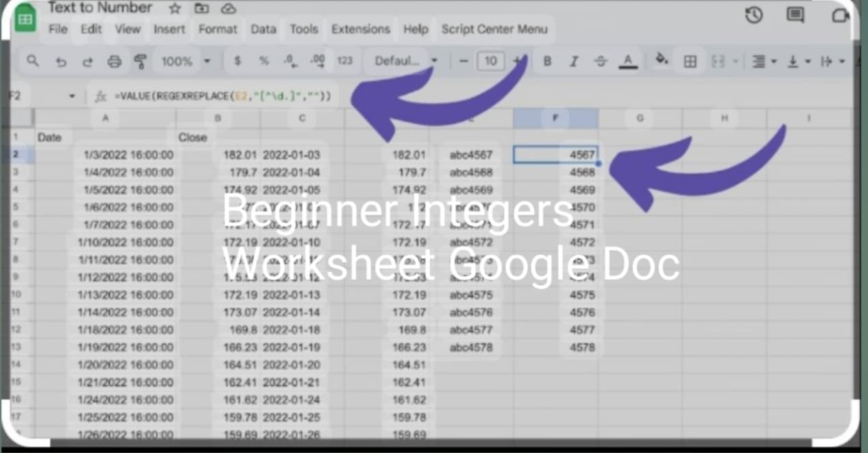The image size is (868, 453).
Task: Select the paint format roller
Action: (141, 61)
